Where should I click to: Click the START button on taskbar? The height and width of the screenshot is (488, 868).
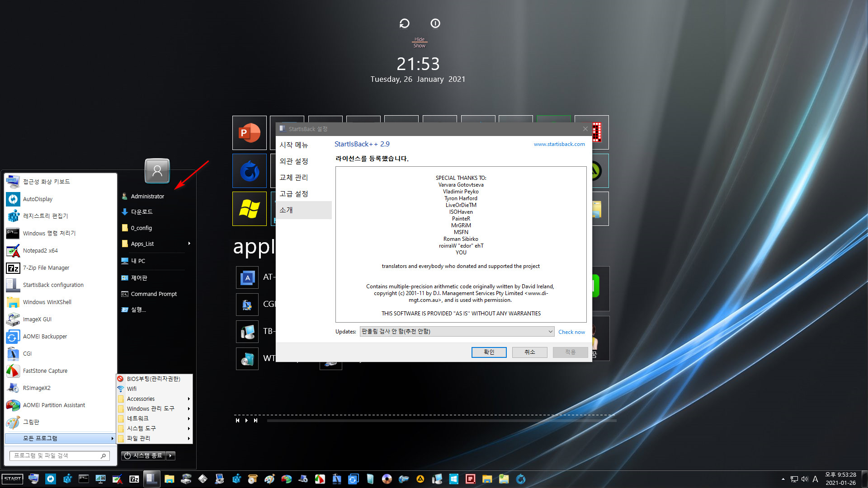[13, 479]
